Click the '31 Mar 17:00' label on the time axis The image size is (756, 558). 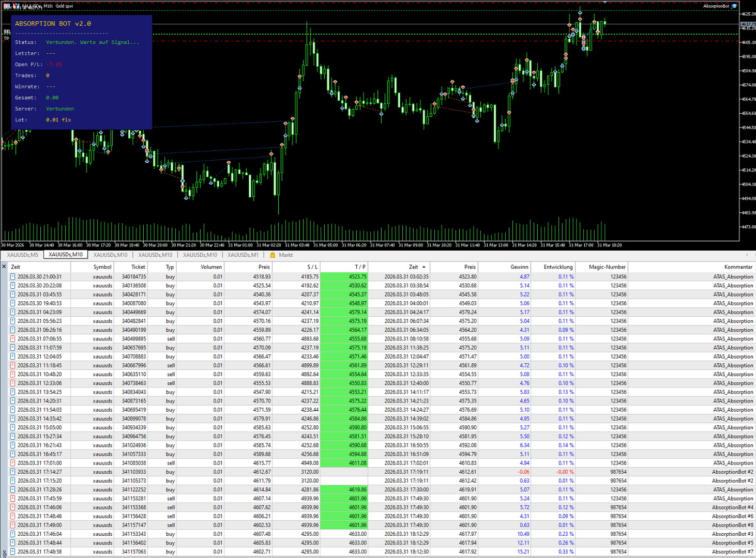[x=581, y=245]
